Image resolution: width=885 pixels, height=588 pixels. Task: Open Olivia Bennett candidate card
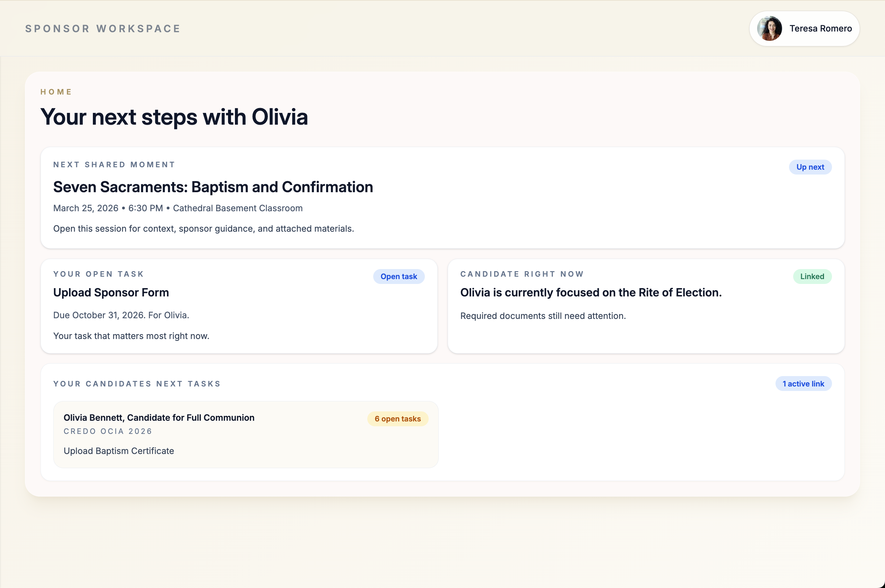coord(159,417)
